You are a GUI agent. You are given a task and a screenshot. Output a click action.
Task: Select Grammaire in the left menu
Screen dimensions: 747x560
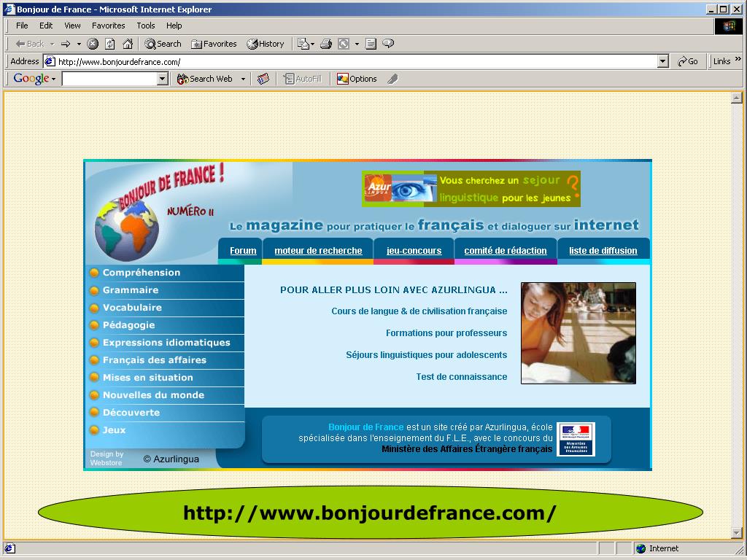point(165,290)
